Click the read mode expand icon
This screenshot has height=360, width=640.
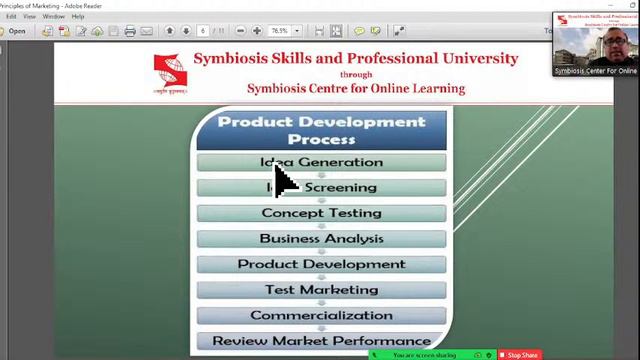coord(399,31)
